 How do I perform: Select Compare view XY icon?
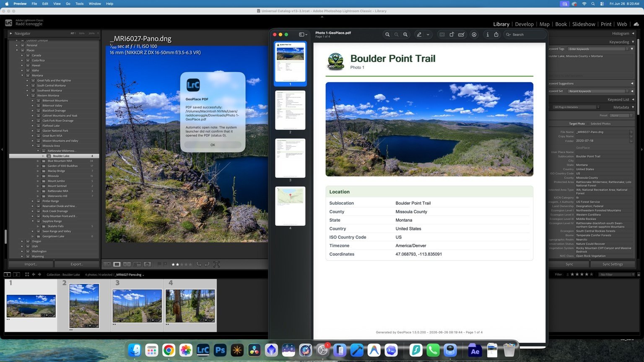(x=127, y=264)
